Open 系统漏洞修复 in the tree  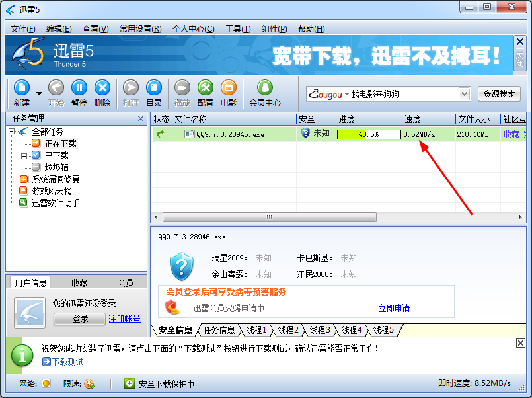click(56, 179)
